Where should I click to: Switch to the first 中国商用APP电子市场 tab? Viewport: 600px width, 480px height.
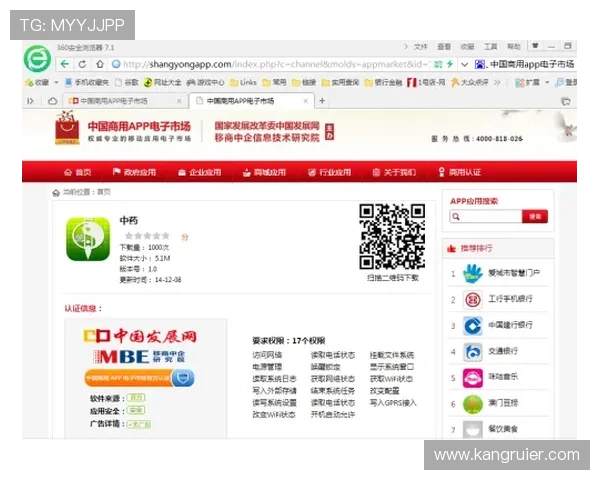coord(124,101)
